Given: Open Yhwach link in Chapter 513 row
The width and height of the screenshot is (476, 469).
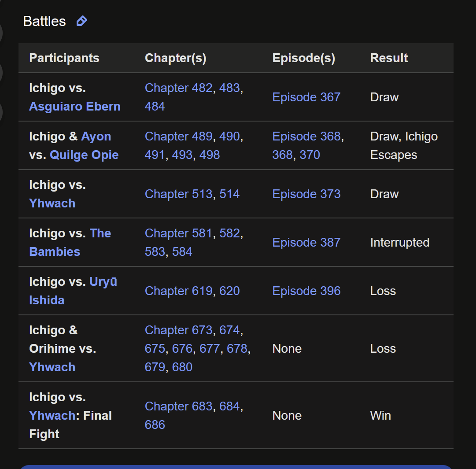Looking at the screenshot, I should pyautogui.click(x=52, y=203).
